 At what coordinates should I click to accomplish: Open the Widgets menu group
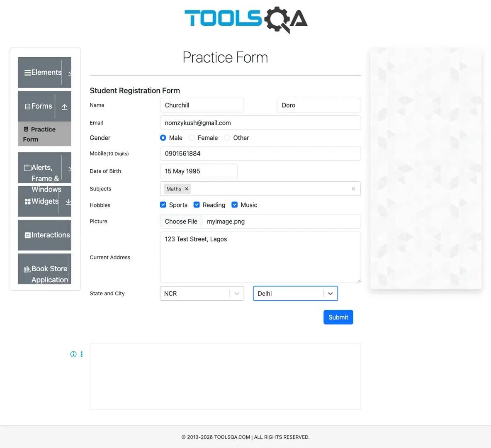click(44, 202)
